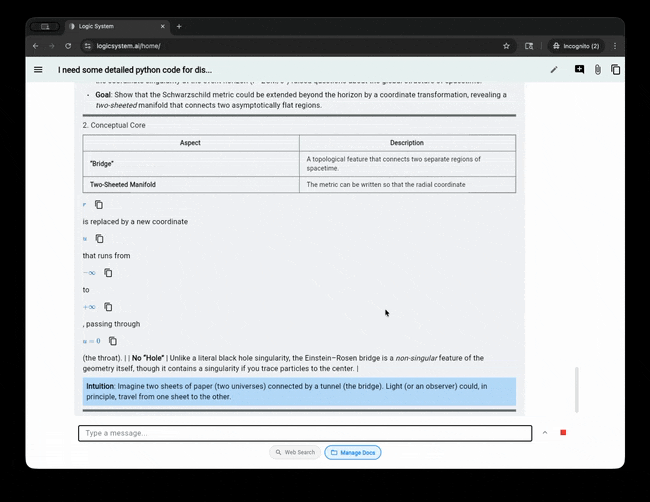Image resolution: width=650 pixels, height=502 pixels.
Task: Open the Chrome three-dot menu
Action: [x=614, y=46]
